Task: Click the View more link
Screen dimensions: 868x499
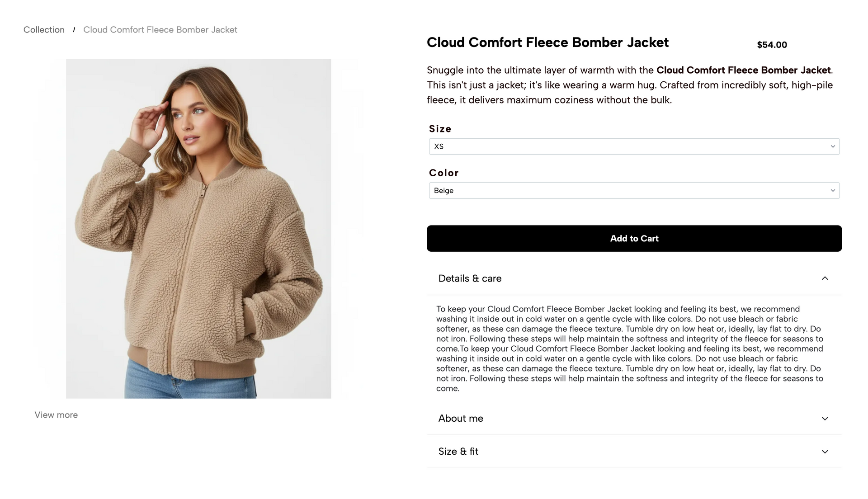Action: 56,414
